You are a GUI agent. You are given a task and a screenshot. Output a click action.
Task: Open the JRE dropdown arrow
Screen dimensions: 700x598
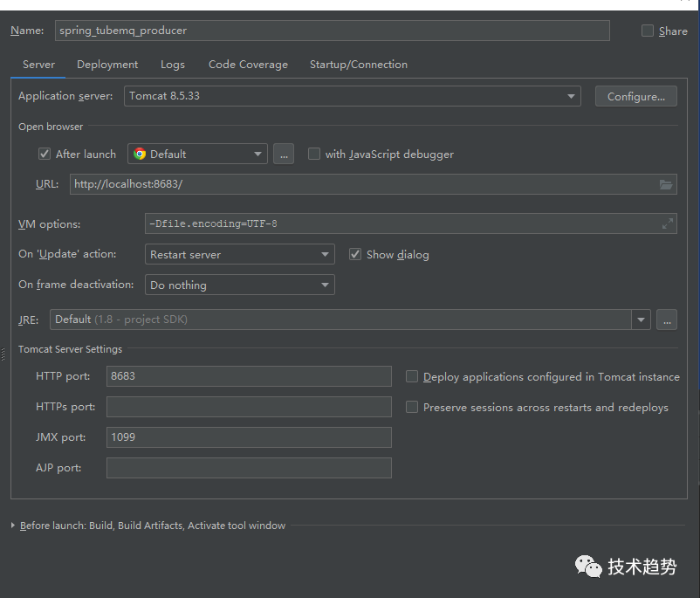(x=641, y=320)
